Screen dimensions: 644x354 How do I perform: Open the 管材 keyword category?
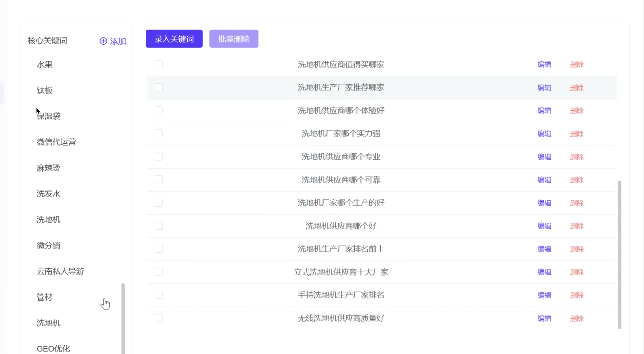click(45, 297)
